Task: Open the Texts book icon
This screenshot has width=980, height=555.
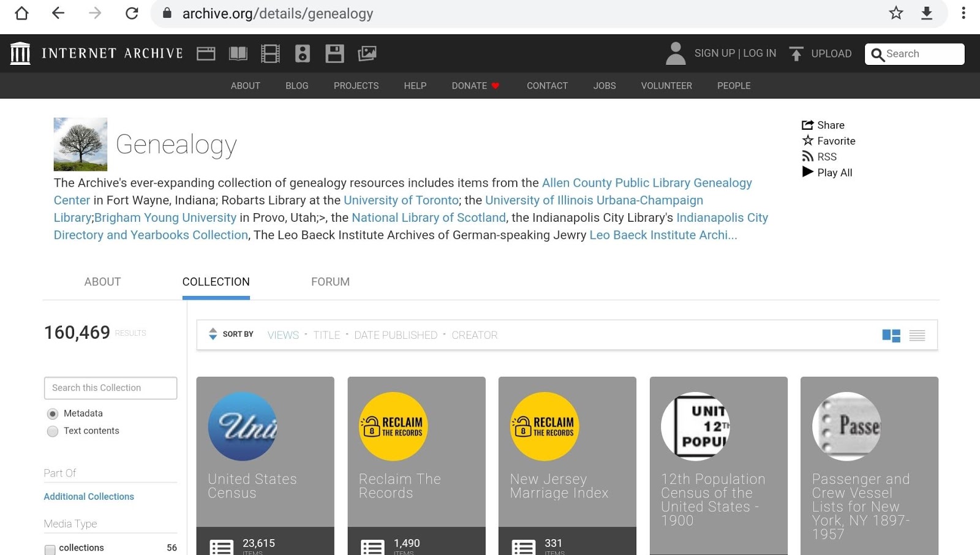Action: [x=238, y=54]
